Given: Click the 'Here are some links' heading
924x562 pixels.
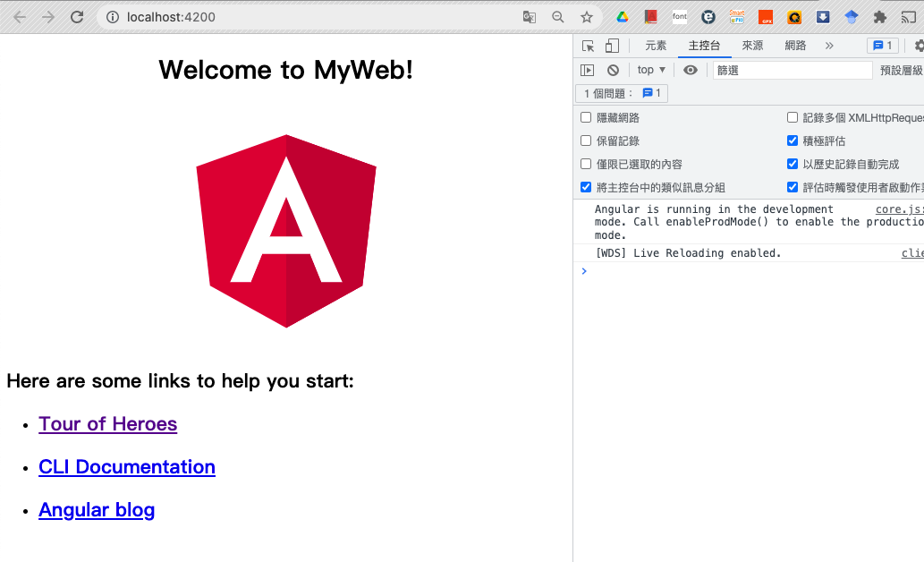Looking at the screenshot, I should click(181, 381).
